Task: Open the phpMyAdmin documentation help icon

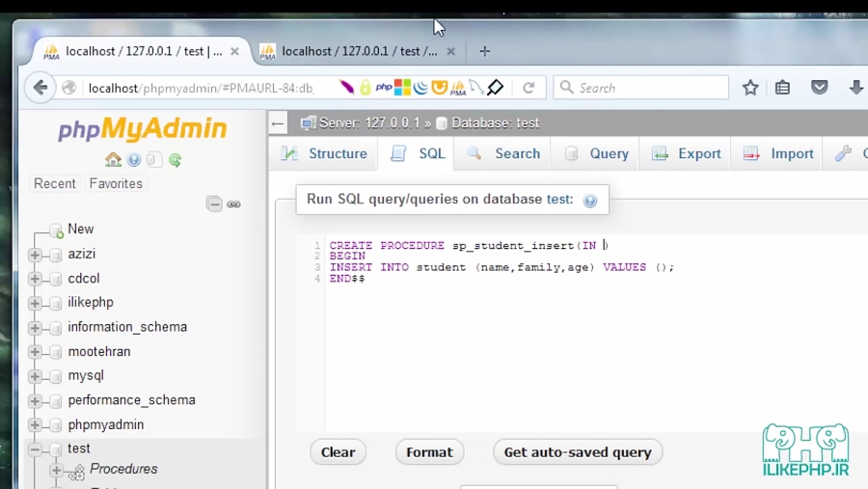Action: pyautogui.click(x=134, y=160)
